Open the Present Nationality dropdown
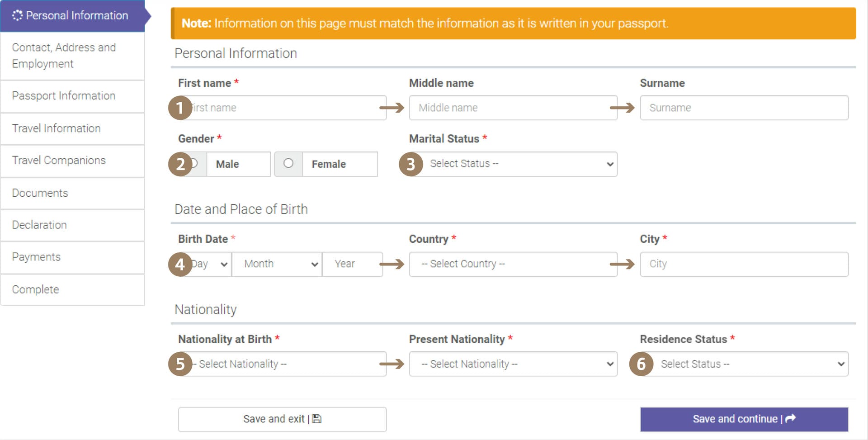868x440 pixels. click(513, 364)
